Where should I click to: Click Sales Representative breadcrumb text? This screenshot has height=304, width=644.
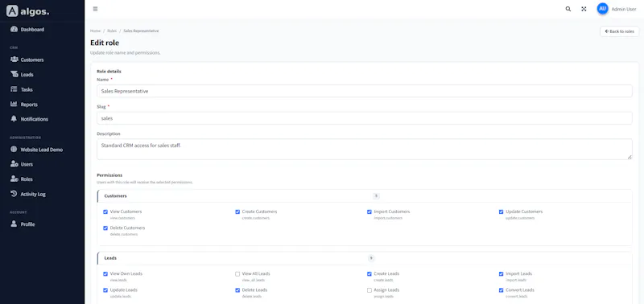pyautogui.click(x=141, y=31)
